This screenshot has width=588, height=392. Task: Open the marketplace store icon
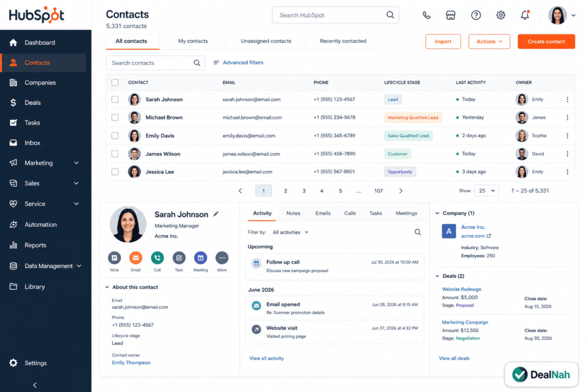pyautogui.click(x=450, y=15)
